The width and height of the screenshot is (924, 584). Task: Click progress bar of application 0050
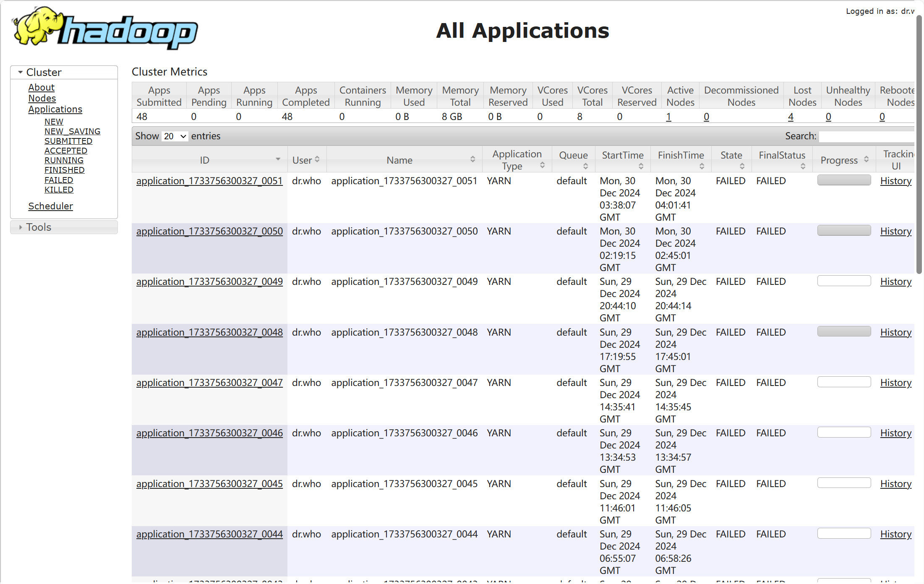pos(844,231)
